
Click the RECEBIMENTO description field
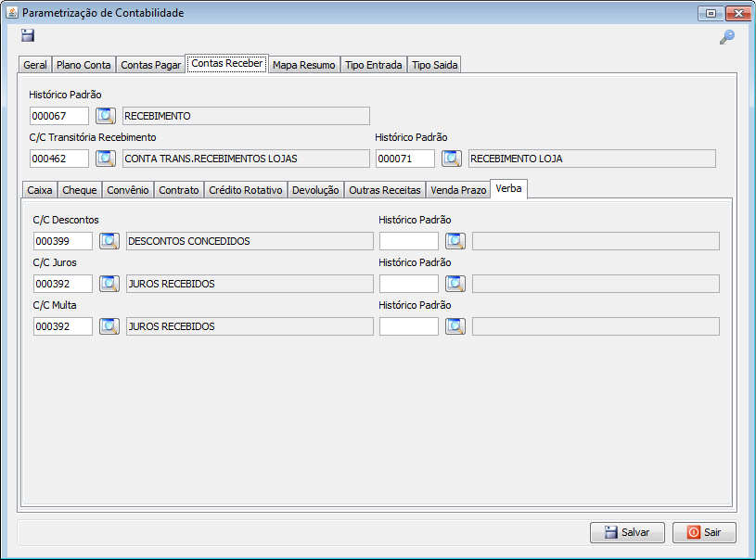[x=246, y=116]
